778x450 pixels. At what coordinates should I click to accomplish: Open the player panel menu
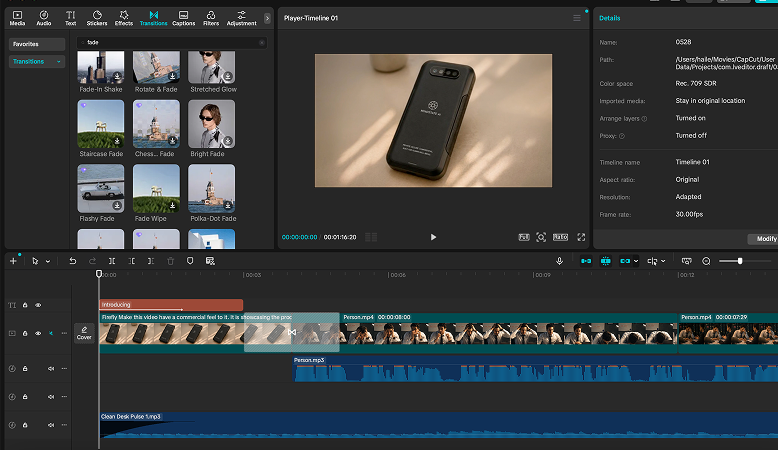click(577, 18)
